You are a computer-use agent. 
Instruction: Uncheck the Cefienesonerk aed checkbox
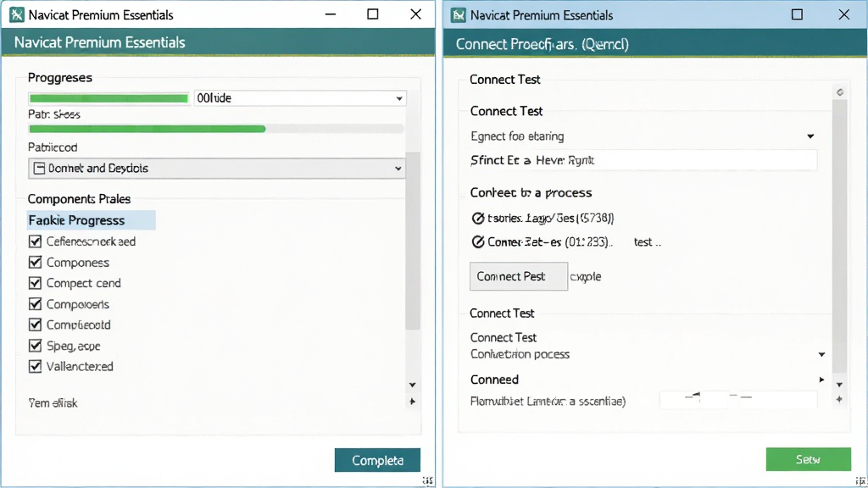35,241
